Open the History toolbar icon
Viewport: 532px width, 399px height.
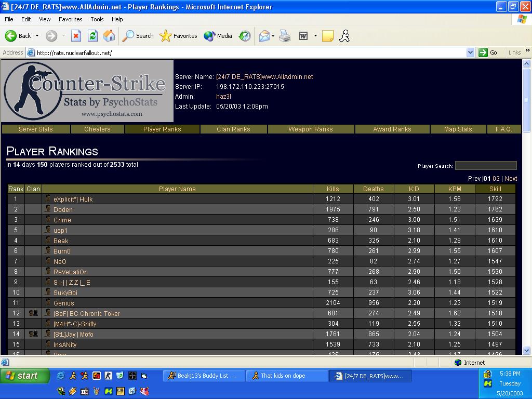coord(244,36)
